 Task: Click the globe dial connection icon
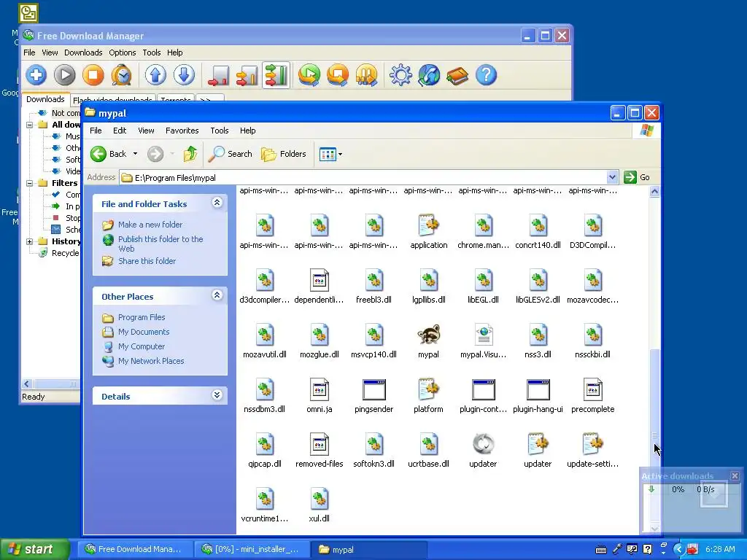(429, 75)
